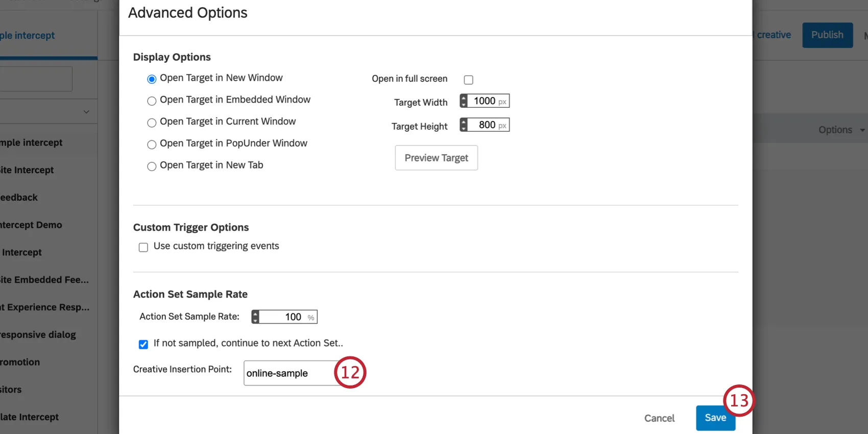Publish the intercept
Screen dimensions: 868x434
point(827,35)
